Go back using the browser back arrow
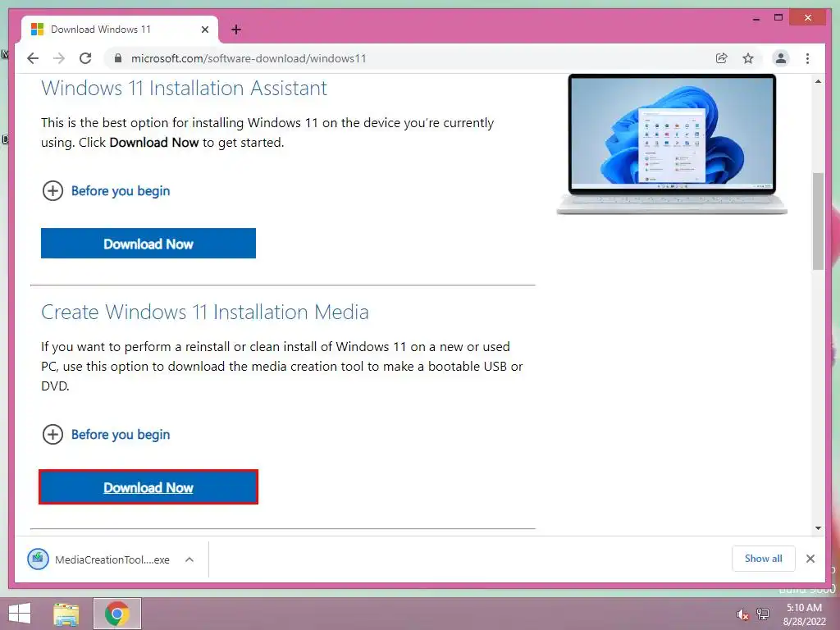Viewport: 840px width, 630px height. pyautogui.click(x=33, y=58)
